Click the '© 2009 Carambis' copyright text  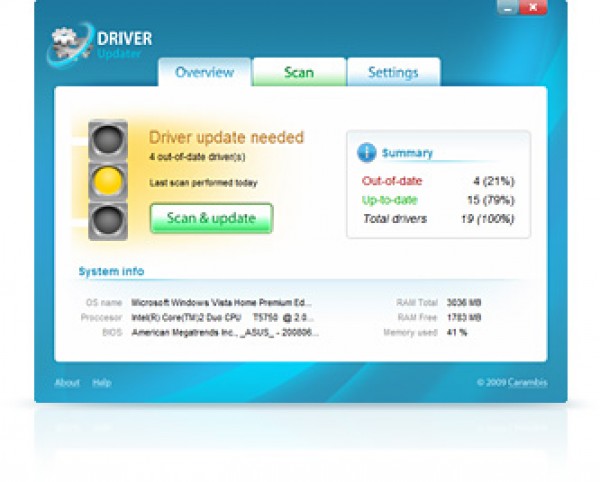pos(512,383)
